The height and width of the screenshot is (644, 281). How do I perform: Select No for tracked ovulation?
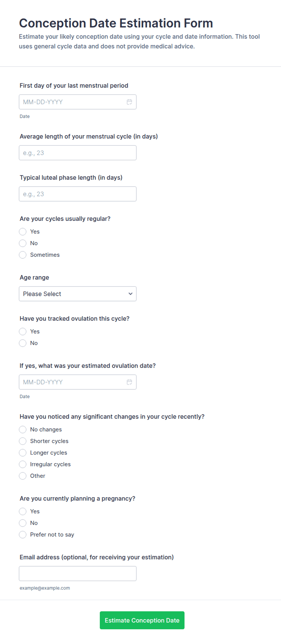(x=23, y=343)
